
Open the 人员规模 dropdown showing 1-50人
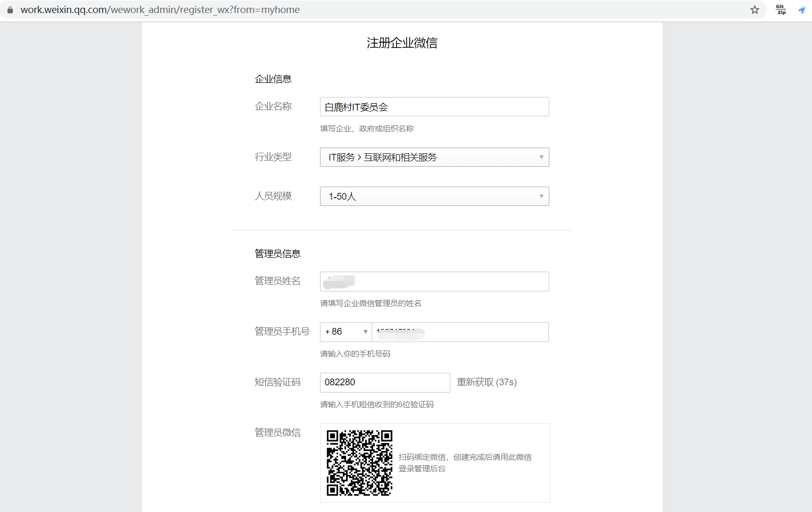pos(435,197)
